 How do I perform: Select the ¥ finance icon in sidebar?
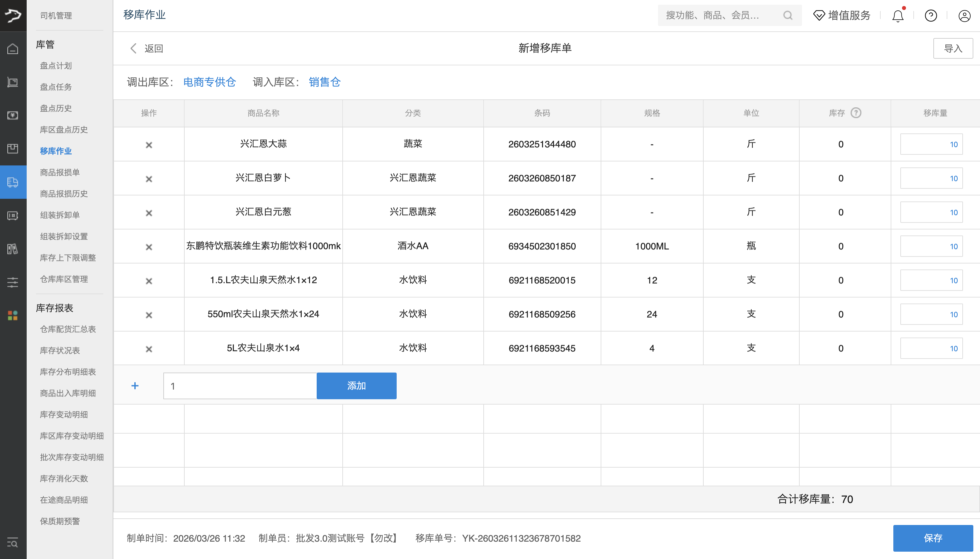[13, 115]
